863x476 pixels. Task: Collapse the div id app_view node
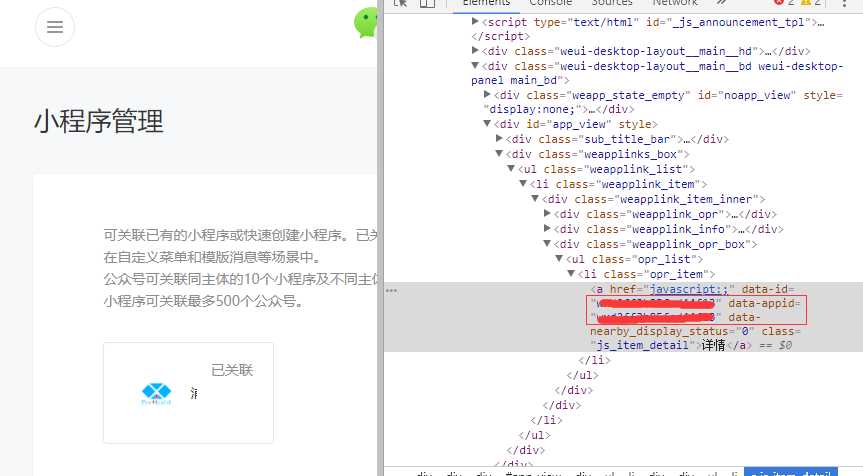487,123
